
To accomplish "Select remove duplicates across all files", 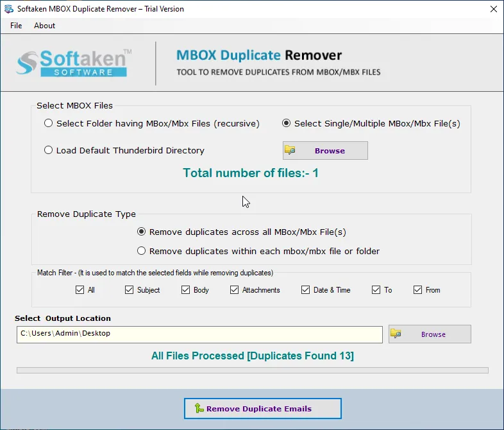I will tap(142, 232).
